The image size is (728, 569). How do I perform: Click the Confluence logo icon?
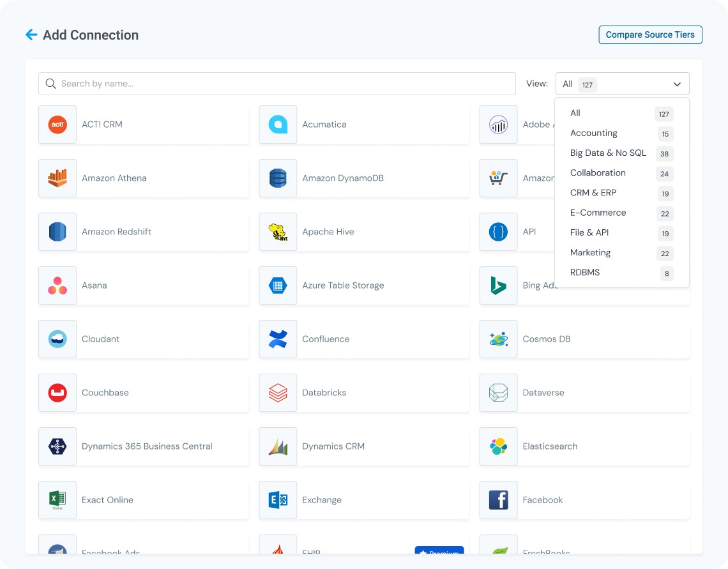click(x=278, y=339)
